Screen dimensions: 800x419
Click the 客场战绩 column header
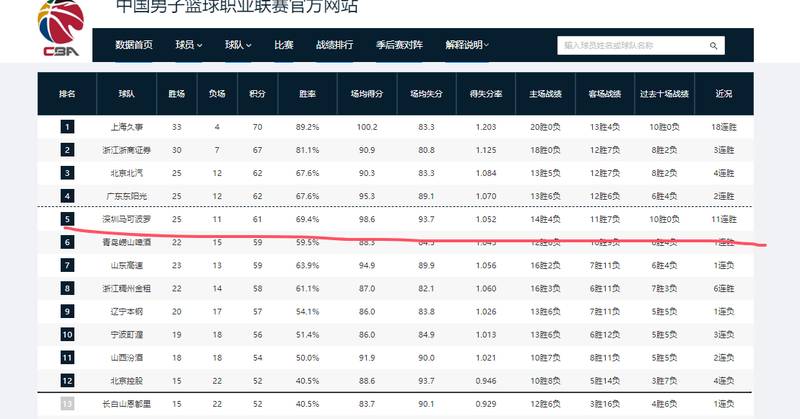coord(605,94)
